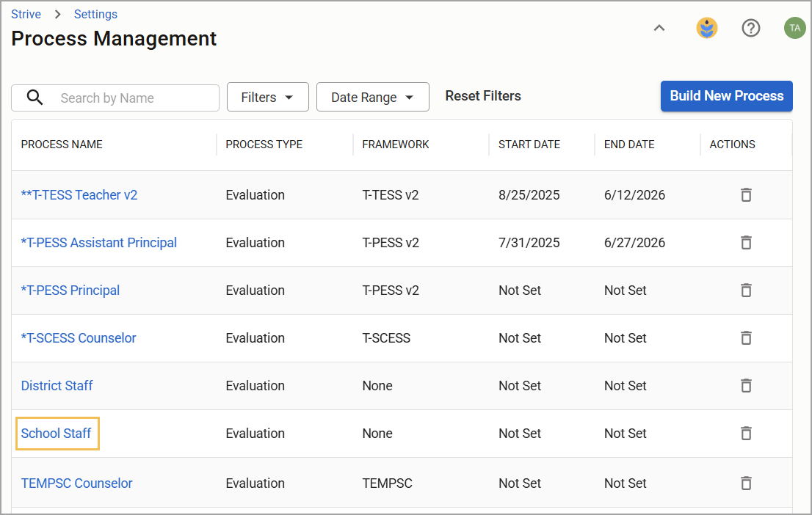Open the District Staff process link
Viewport: 812px width, 515px height.
[x=57, y=386]
